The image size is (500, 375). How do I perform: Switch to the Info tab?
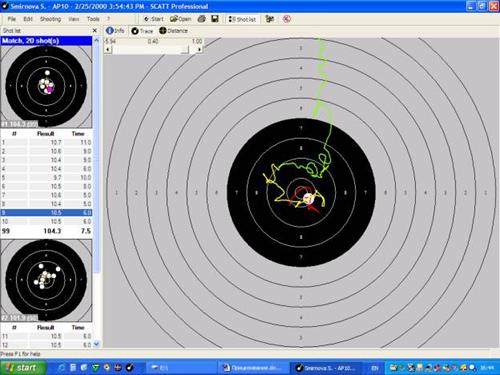[x=115, y=31]
